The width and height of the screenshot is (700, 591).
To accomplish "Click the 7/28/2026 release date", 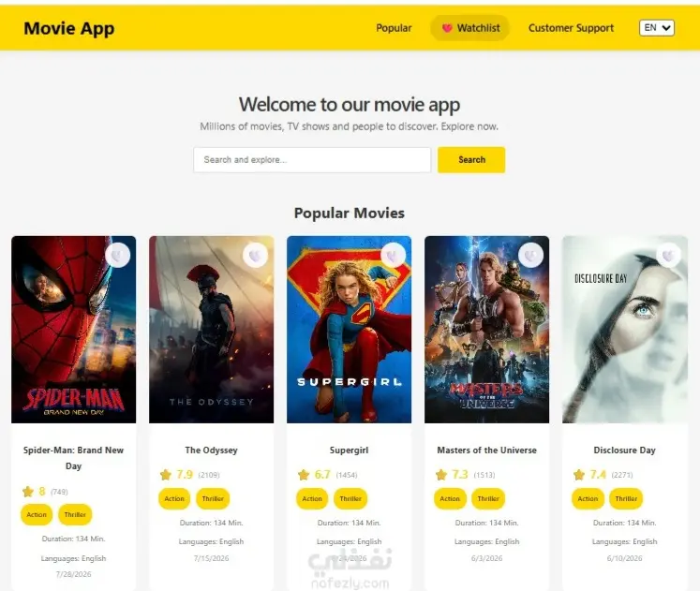I will [x=74, y=574].
